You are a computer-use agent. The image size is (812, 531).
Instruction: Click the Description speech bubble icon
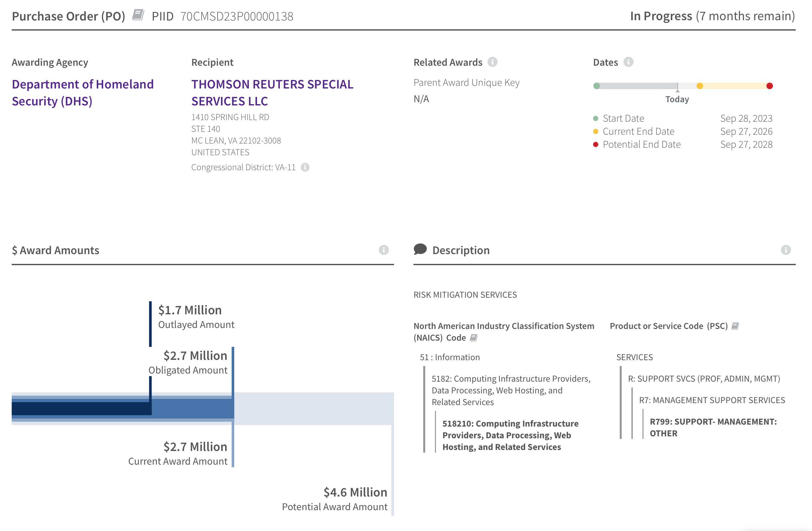point(420,250)
